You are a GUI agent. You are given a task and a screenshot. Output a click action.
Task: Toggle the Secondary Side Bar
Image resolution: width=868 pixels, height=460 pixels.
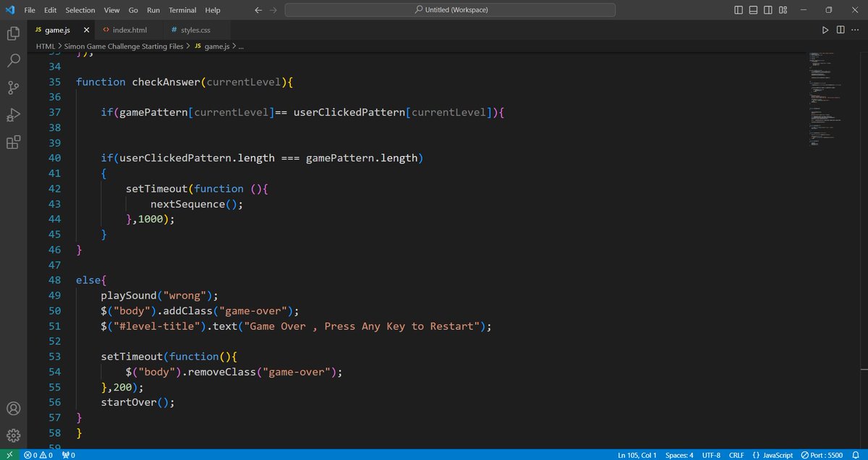click(x=768, y=10)
